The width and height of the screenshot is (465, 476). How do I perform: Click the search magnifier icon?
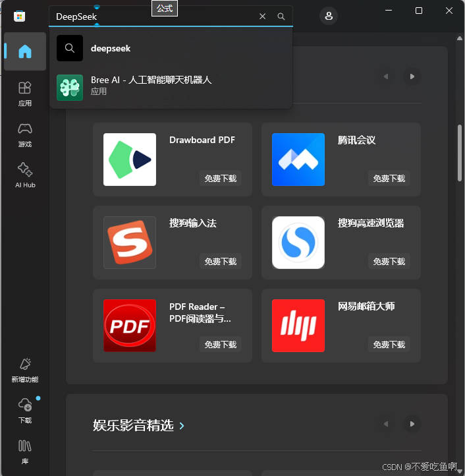pos(281,16)
